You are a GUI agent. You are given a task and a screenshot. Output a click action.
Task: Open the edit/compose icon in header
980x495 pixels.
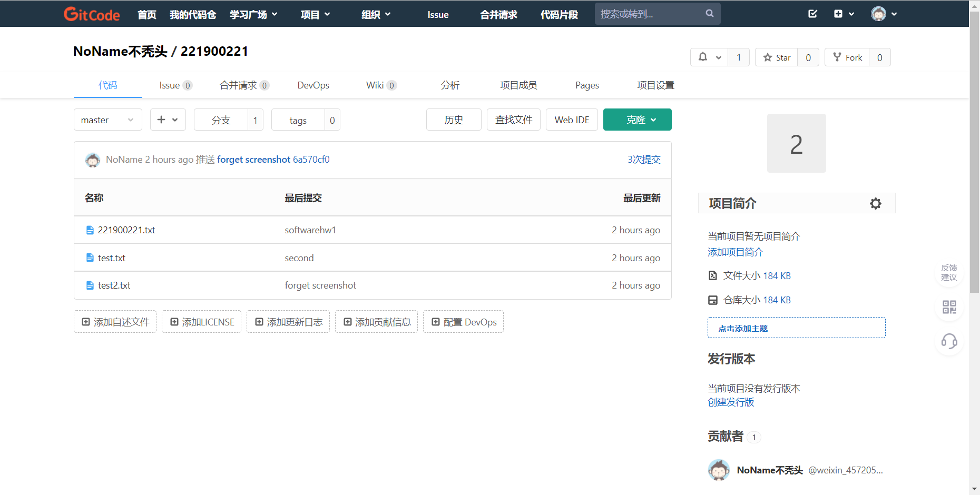click(x=812, y=14)
